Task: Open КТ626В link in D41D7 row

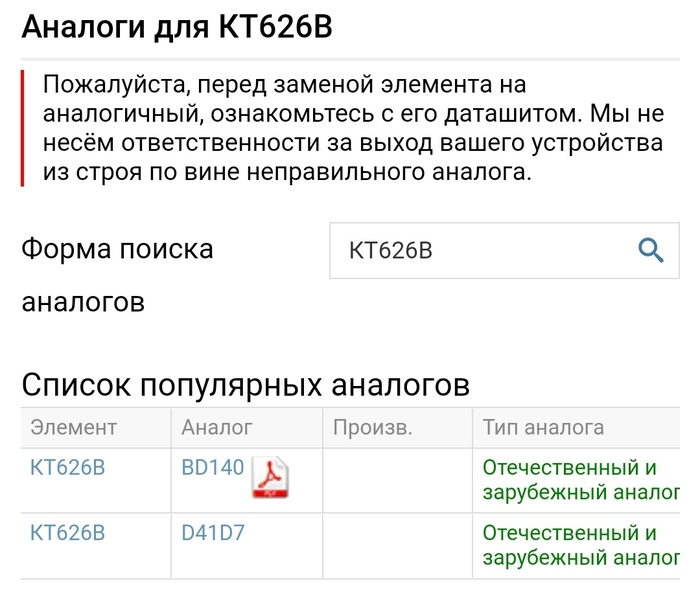Action: 67,533
